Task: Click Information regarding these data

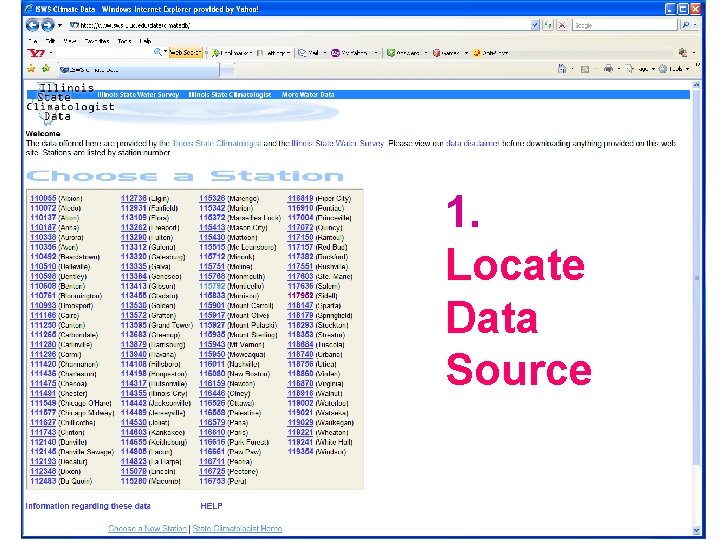Action: point(88,506)
